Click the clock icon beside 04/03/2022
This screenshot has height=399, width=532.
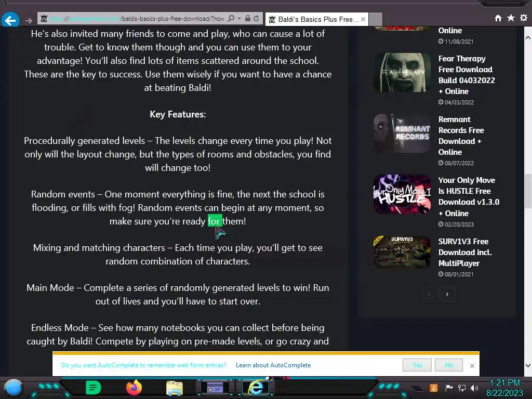pyautogui.click(x=441, y=102)
